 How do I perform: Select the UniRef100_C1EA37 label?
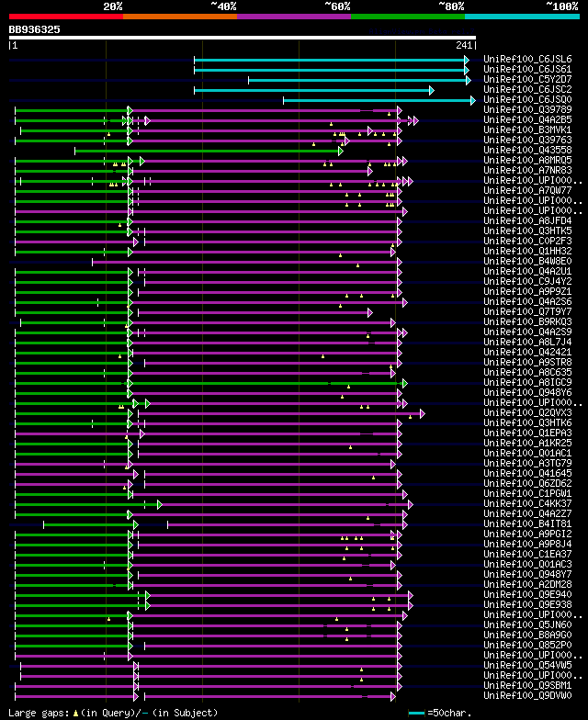point(527,555)
